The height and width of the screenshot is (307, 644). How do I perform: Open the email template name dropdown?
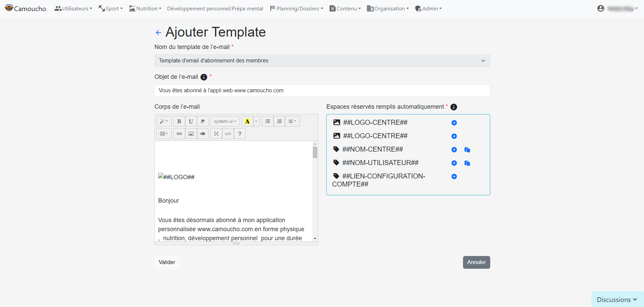tap(322, 61)
